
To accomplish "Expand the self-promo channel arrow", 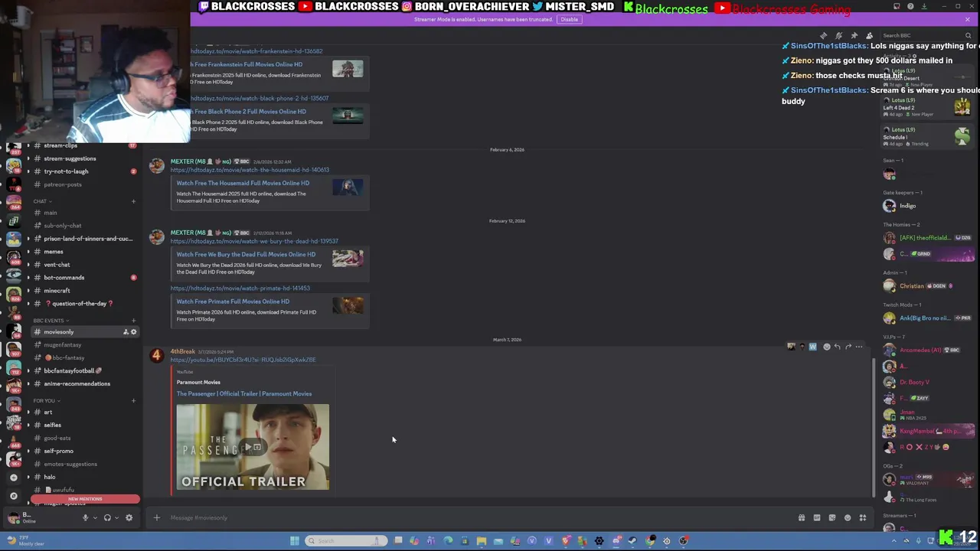I will click(28, 452).
